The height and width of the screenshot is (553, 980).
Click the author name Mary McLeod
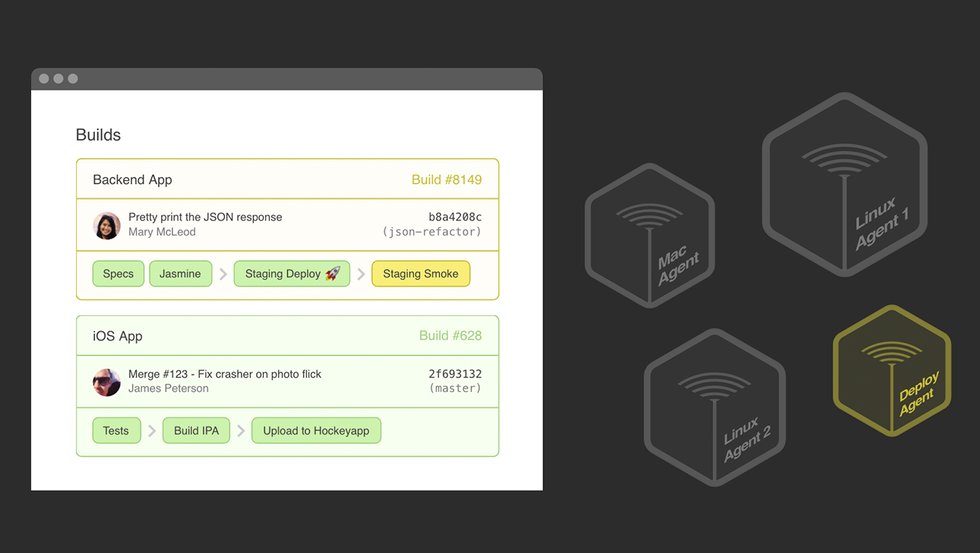click(x=162, y=232)
